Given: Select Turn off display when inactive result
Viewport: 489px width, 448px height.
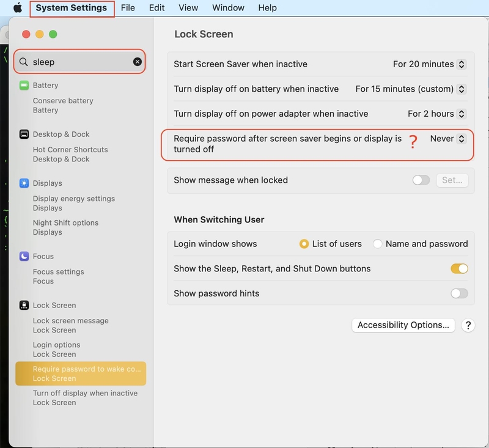Looking at the screenshot, I should pos(81,398).
